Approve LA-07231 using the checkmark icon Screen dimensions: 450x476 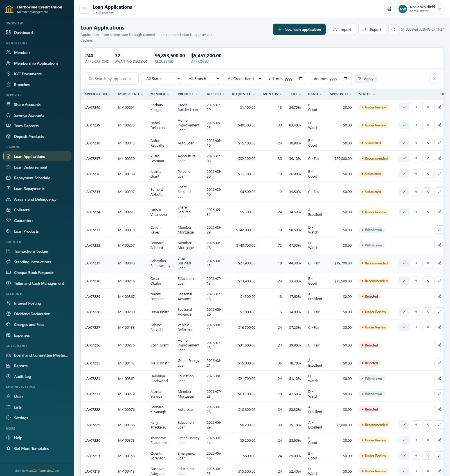[x=404, y=263]
